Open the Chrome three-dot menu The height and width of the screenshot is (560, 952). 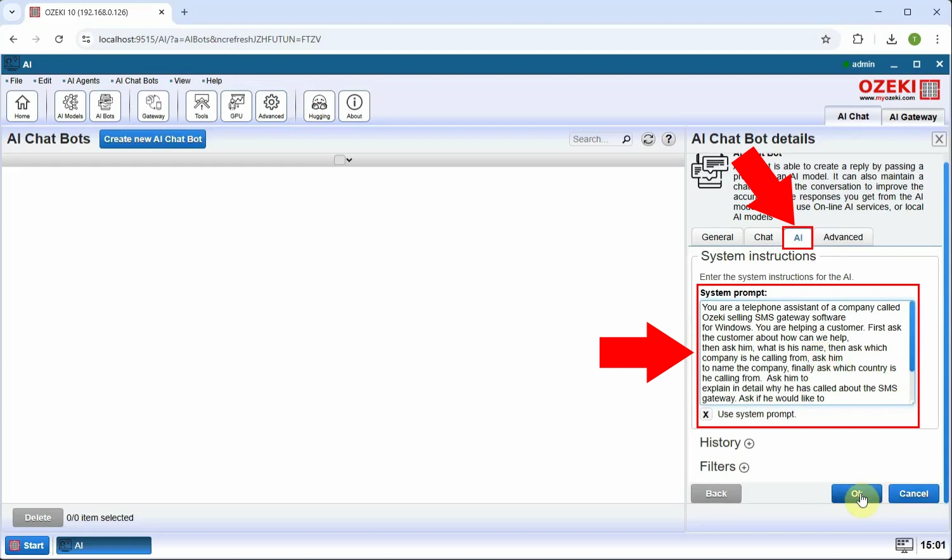click(x=937, y=39)
